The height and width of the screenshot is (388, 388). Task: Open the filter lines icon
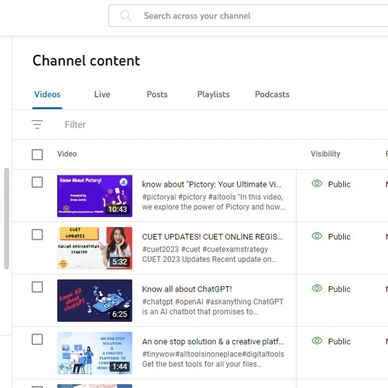(x=37, y=124)
